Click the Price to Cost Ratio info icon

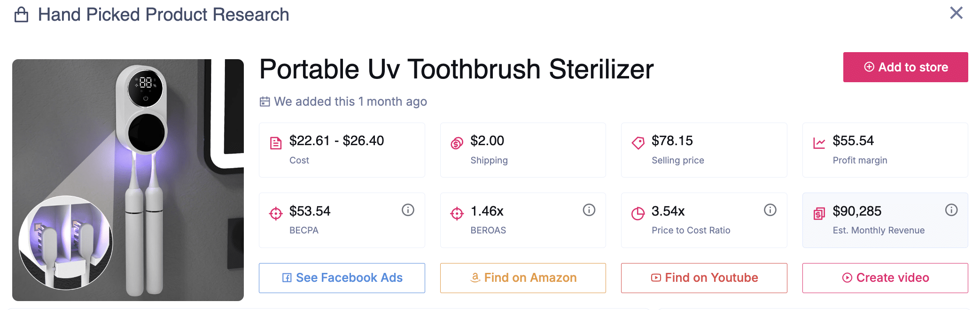click(x=770, y=210)
